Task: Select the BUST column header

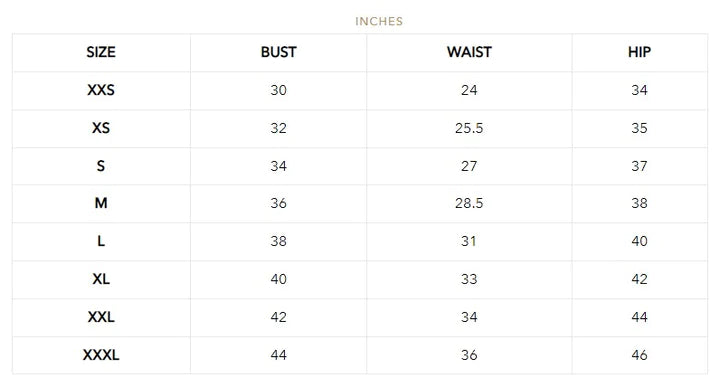Action: 279,52
